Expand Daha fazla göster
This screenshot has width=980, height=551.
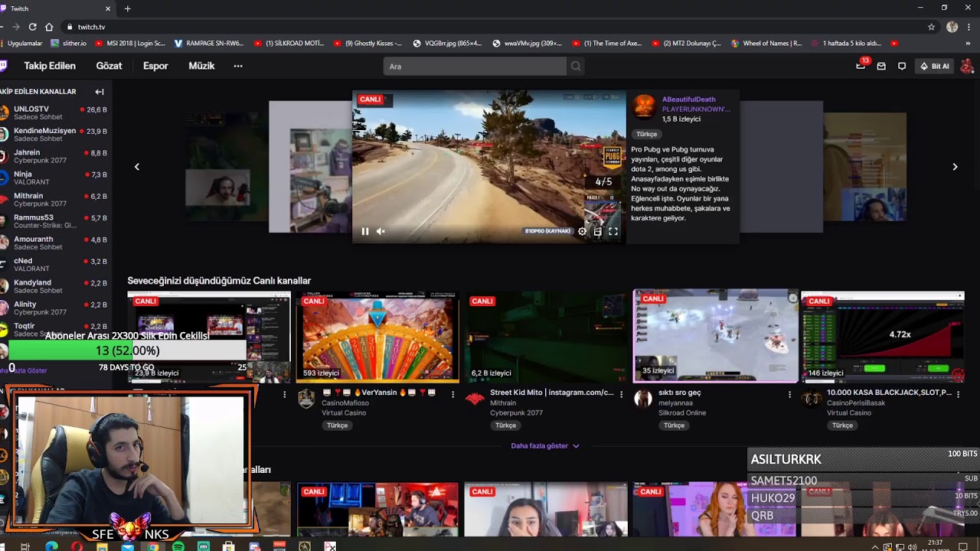click(x=544, y=445)
